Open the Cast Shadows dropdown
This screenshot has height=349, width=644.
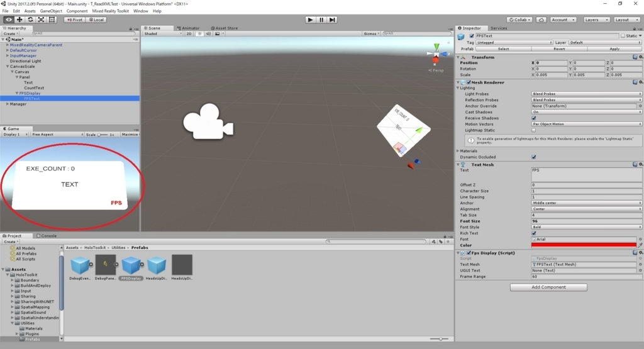coord(586,112)
